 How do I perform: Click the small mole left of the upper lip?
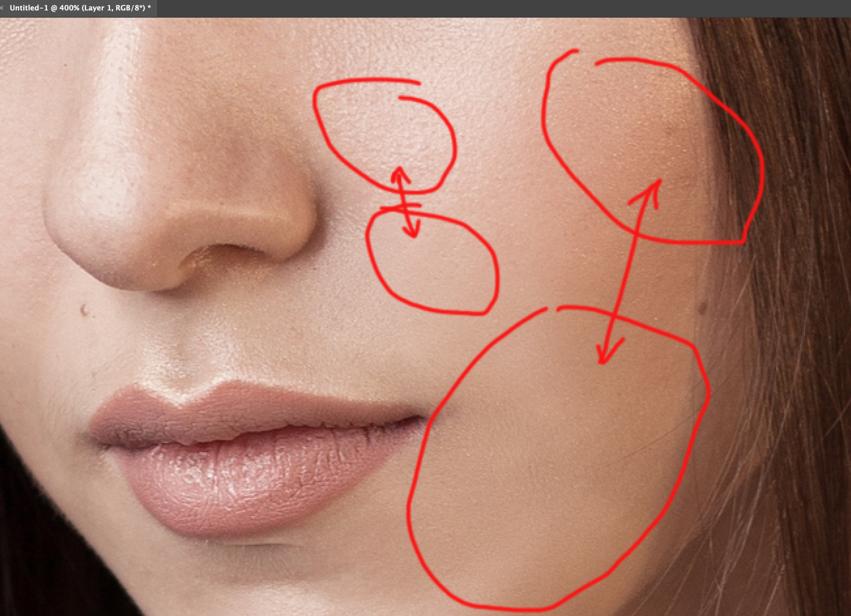(84, 310)
